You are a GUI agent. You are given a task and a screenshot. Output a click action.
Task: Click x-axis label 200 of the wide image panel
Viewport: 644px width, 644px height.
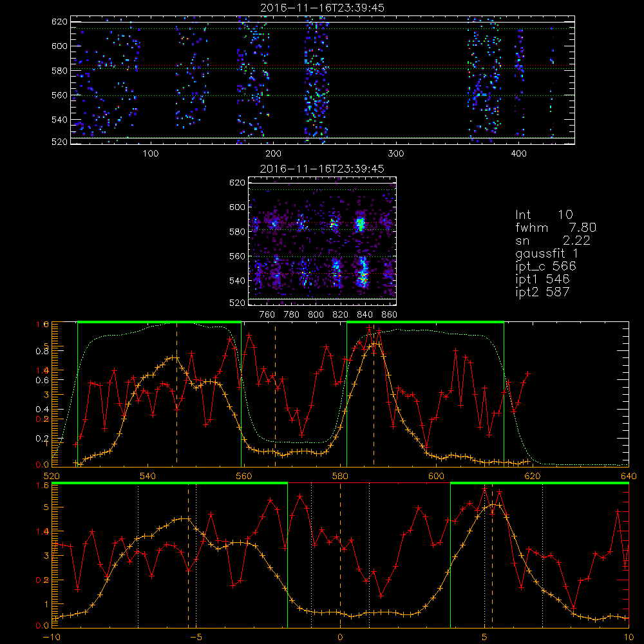tap(273, 154)
